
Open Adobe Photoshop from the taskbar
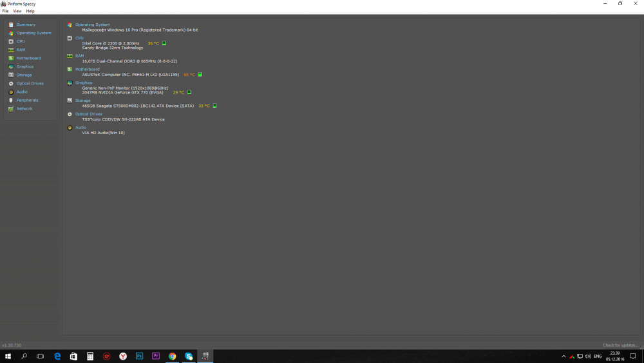(139, 356)
